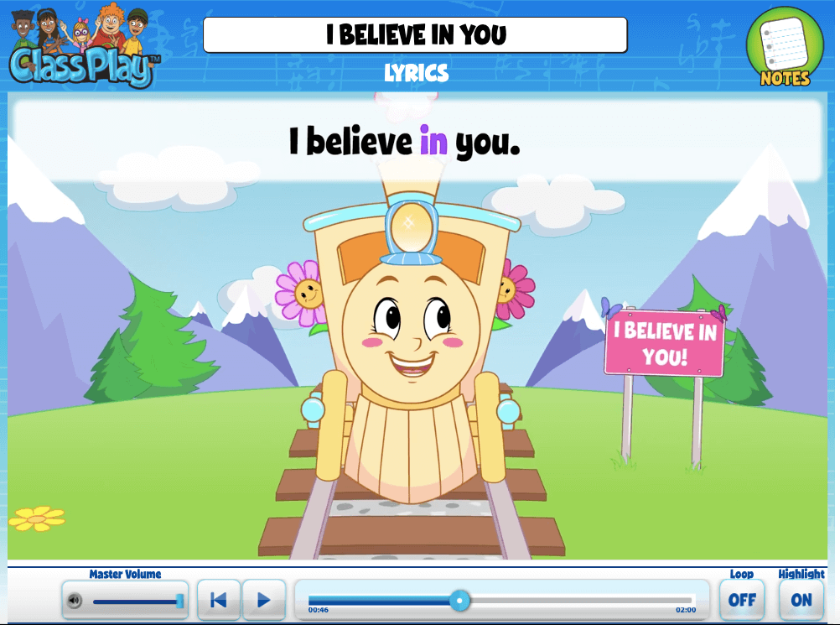Mute the master volume speaker icon
Viewport: 840px width, 625px height.
(75, 601)
